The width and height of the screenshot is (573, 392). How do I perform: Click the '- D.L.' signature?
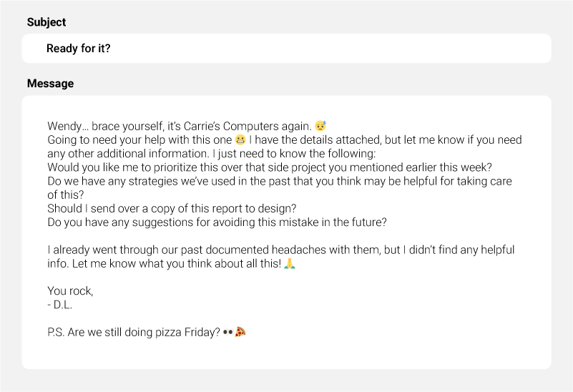[x=59, y=305]
